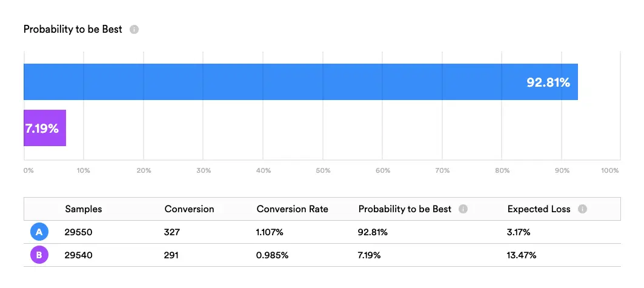Click the blue 92.81% bar
The height and width of the screenshot is (288, 644).
tap(300, 82)
